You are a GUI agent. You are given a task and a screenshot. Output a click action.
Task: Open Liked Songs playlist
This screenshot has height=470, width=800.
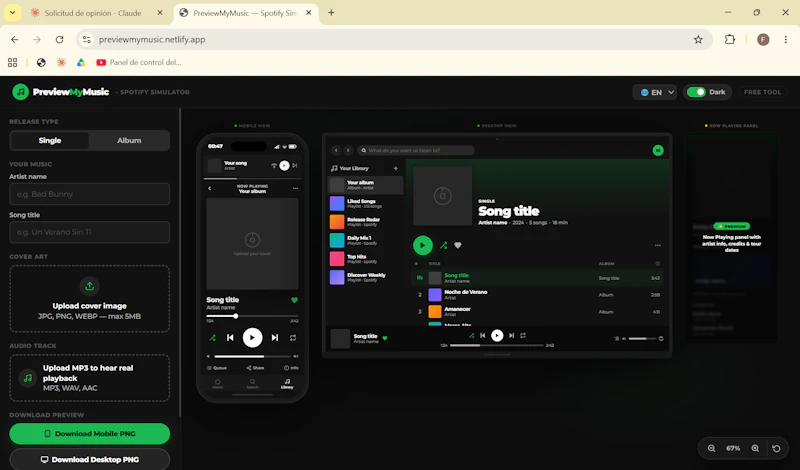[x=365, y=204]
